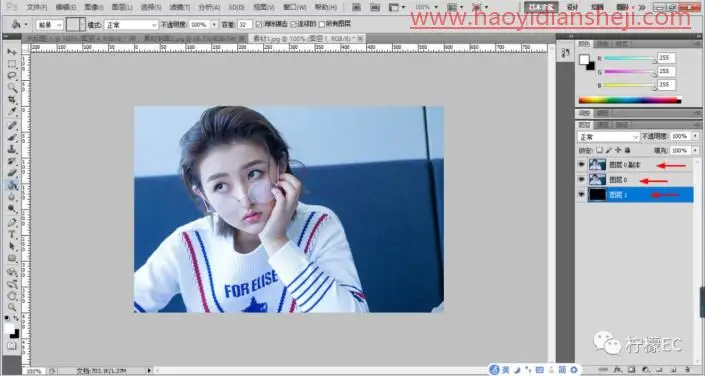Select the Spot Healing Brush tool
The image size is (705, 376).
point(12,125)
